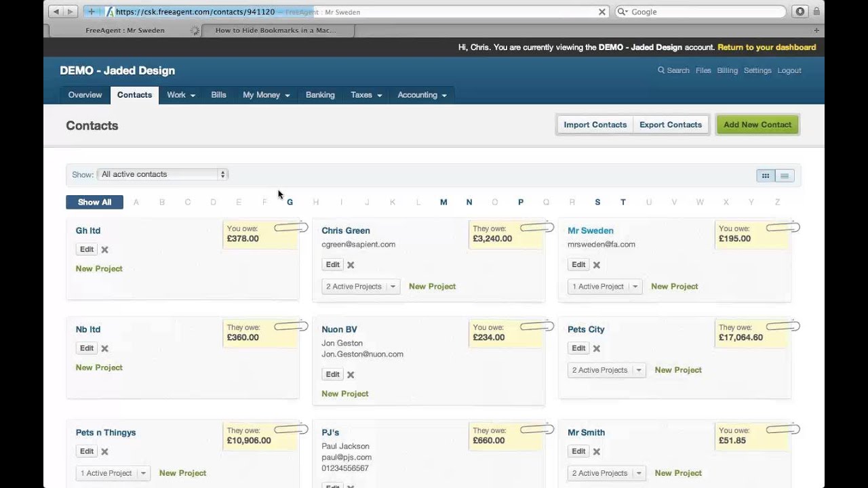The width and height of the screenshot is (868, 488).
Task: Open the Billing link in the header
Action: 727,70
